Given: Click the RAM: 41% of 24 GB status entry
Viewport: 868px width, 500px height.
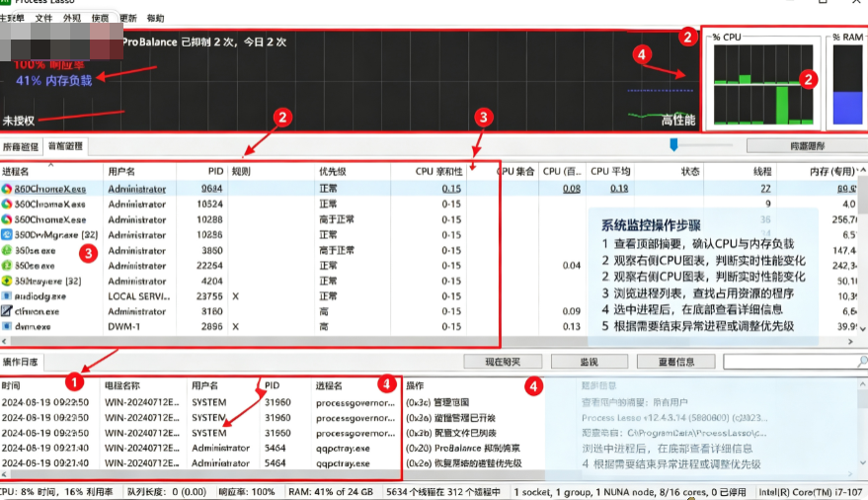Looking at the screenshot, I should click(331, 492).
